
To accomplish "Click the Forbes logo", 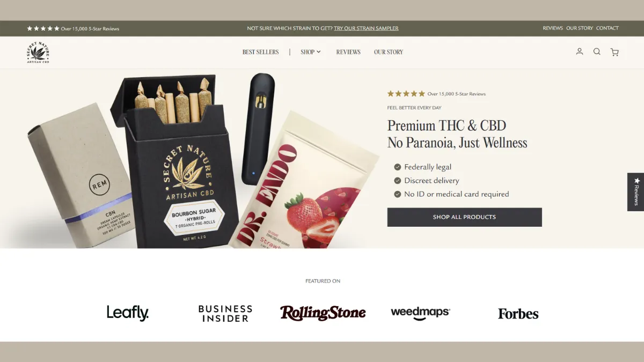I will 518,314.
